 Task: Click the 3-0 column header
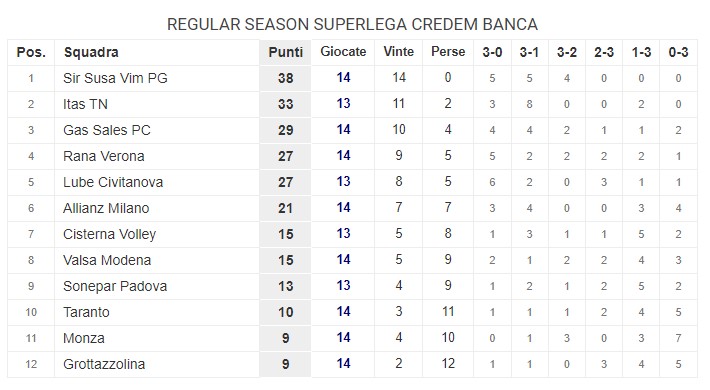click(x=492, y=53)
